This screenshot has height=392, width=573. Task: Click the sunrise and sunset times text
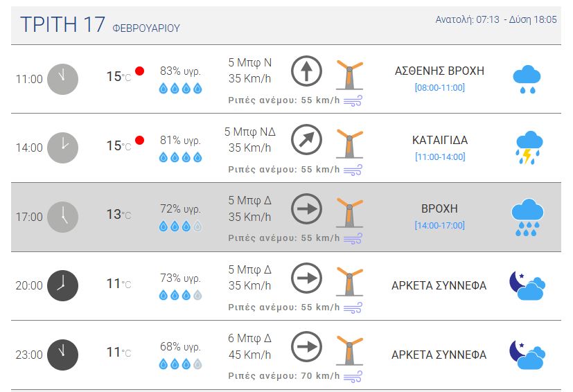[x=496, y=19]
